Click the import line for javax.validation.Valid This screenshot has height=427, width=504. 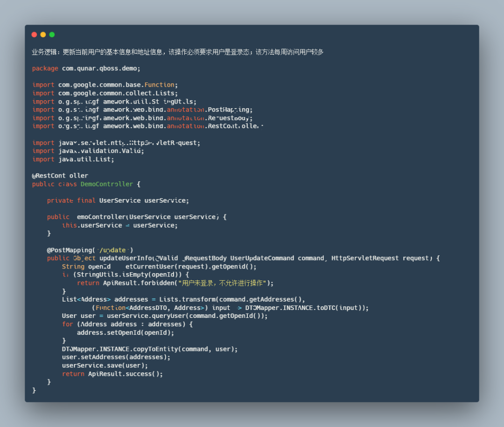(88, 151)
